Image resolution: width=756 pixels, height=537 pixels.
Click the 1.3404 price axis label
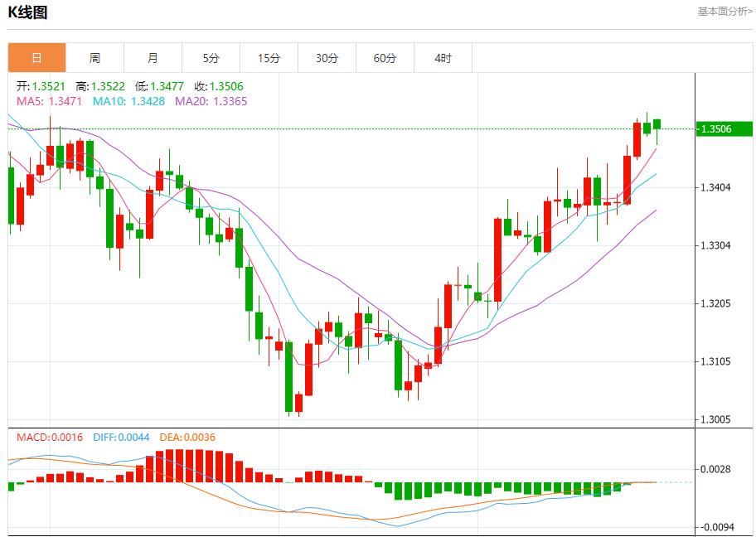click(715, 187)
